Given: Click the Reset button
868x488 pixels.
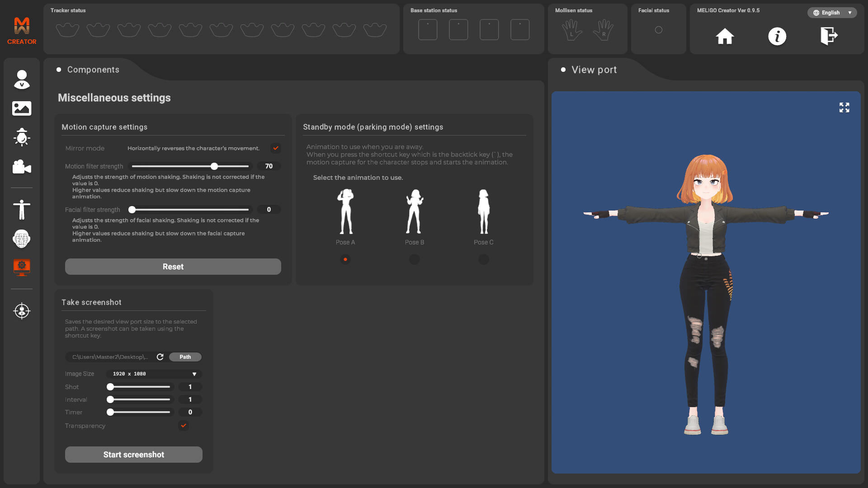Looking at the screenshot, I should (173, 267).
